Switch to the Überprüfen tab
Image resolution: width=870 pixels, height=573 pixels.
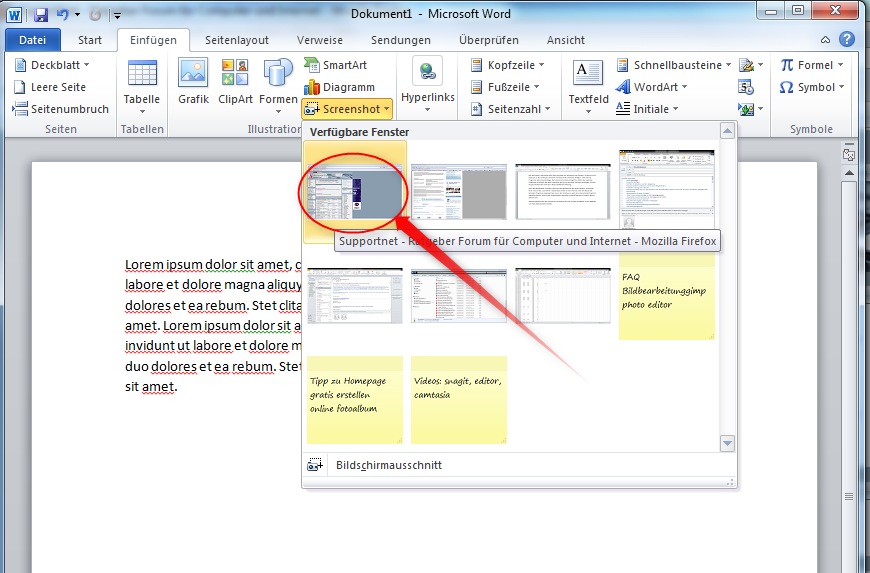[x=489, y=40]
